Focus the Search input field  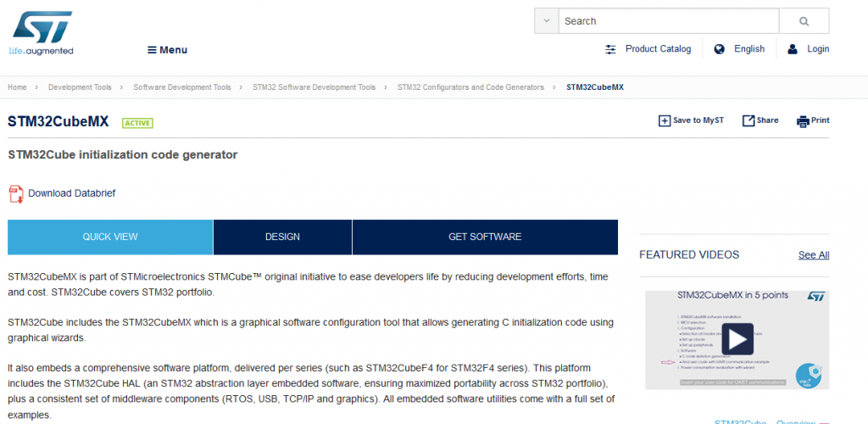coord(669,21)
